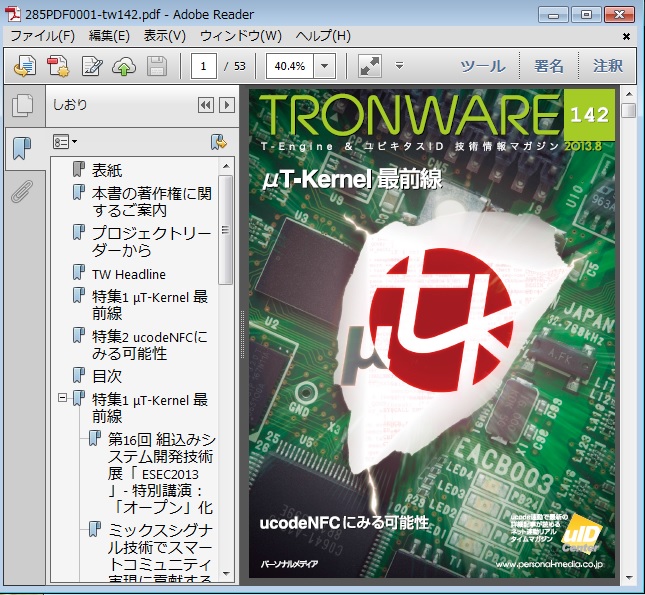Open bookmark ミックスシグナル技術でスマート

click(x=160, y=552)
